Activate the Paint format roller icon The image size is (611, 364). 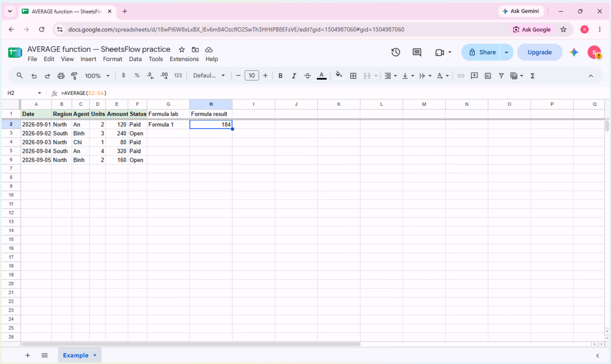tap(74, 76)
